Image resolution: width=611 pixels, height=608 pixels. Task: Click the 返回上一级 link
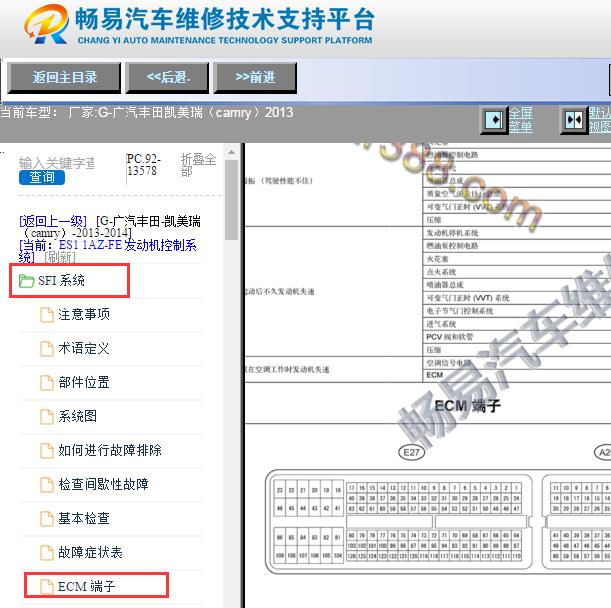pyautogui.click(x=53, y=221)
